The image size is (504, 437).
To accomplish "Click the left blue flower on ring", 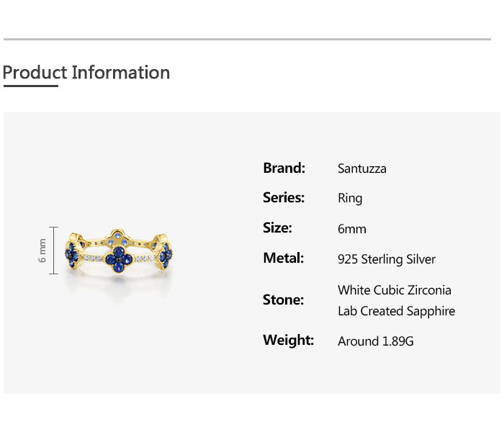I will [x=72, y=254].
